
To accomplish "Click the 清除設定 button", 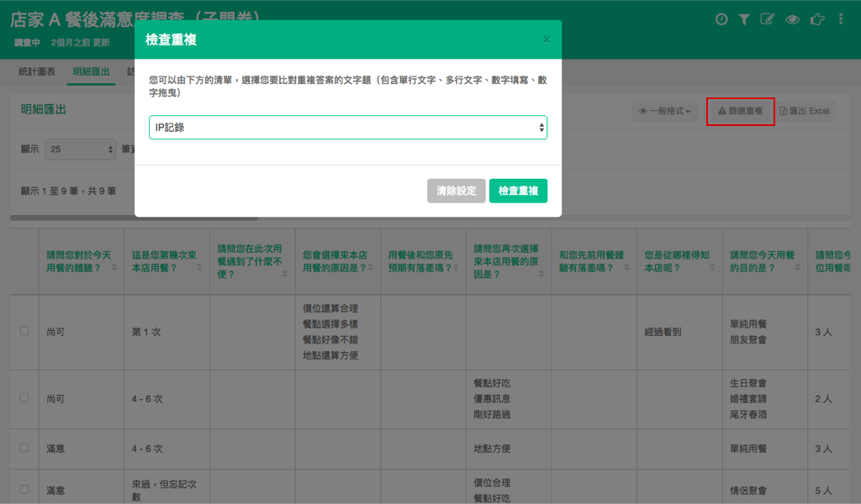I will pyautogui.click(x=456, y=192).
